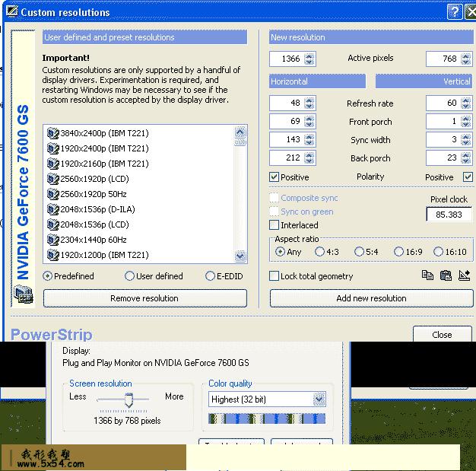Viewport: 476px width, 471px height.
Task: Click spinner on vertical front porch 1
Action: (x=466, y=122)
